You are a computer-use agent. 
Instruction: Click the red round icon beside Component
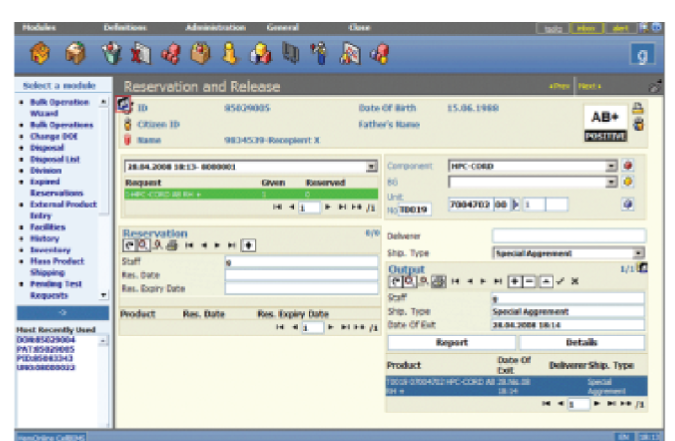coord(630,166)
